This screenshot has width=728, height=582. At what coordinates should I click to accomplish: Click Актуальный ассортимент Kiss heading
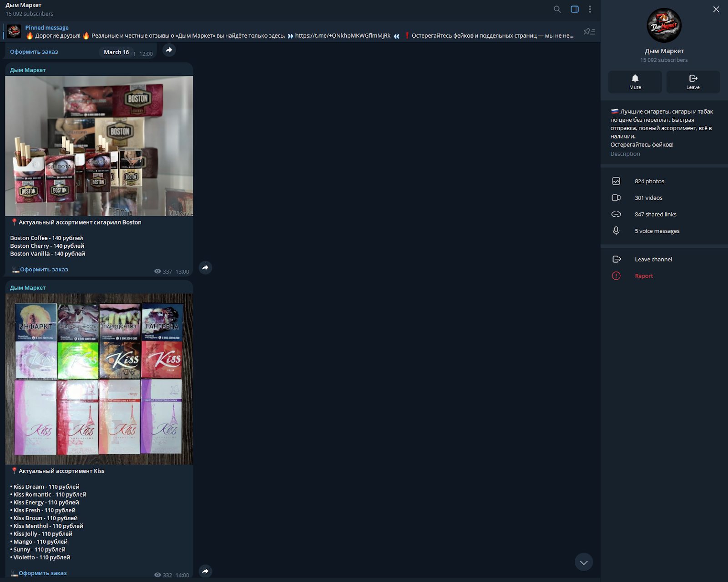click(x=61, y=471)
